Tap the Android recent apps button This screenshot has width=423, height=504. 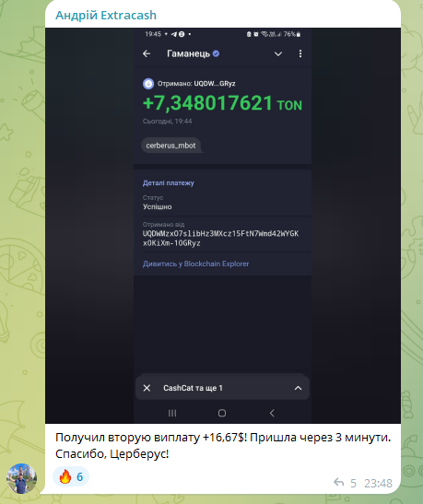point(172,413)
